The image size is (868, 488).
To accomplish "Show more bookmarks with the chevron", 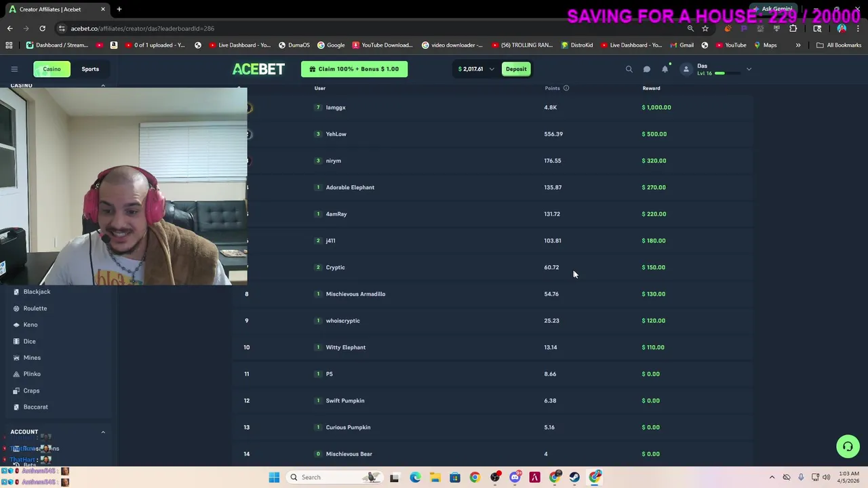I will (x=798, y=45).
